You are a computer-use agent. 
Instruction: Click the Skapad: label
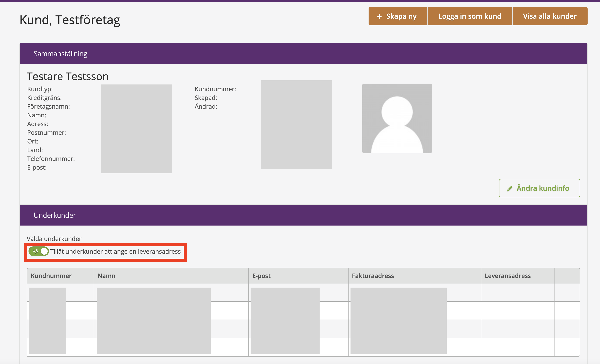coord(206,98)
